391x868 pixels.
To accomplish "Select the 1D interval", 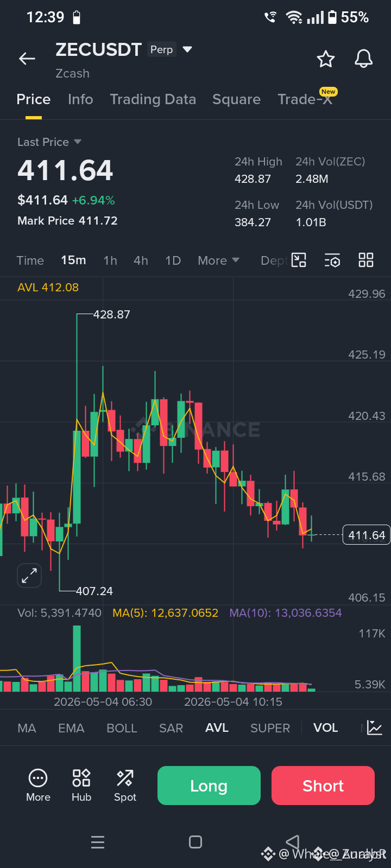I will 173,260.
